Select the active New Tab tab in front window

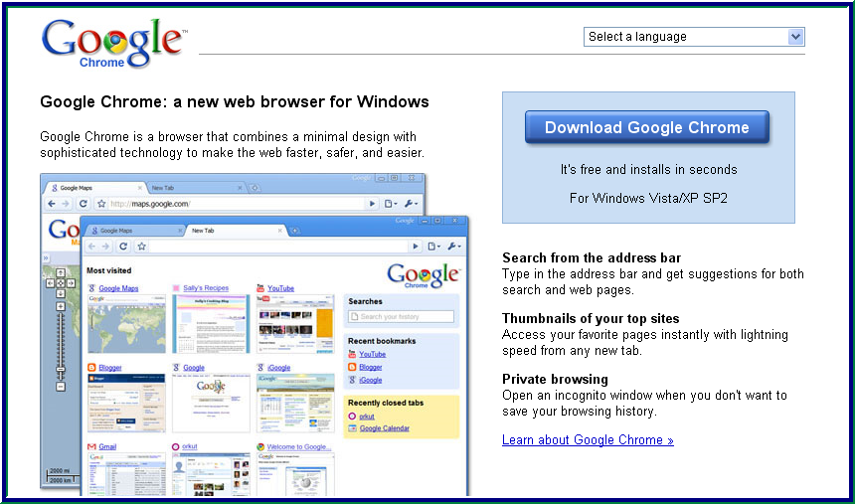pyautogui.click(x=236, y=231)
